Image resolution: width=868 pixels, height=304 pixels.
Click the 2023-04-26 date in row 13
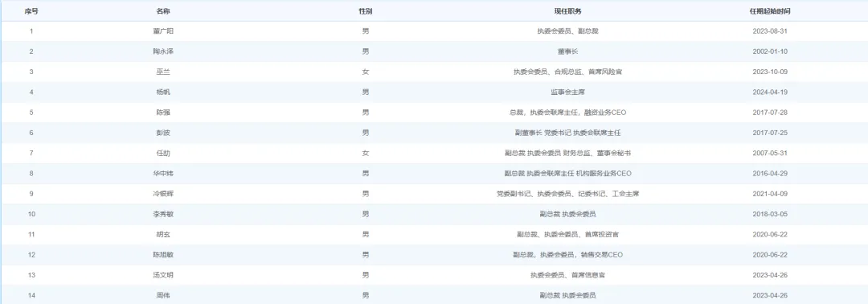[x=769, y=275]
